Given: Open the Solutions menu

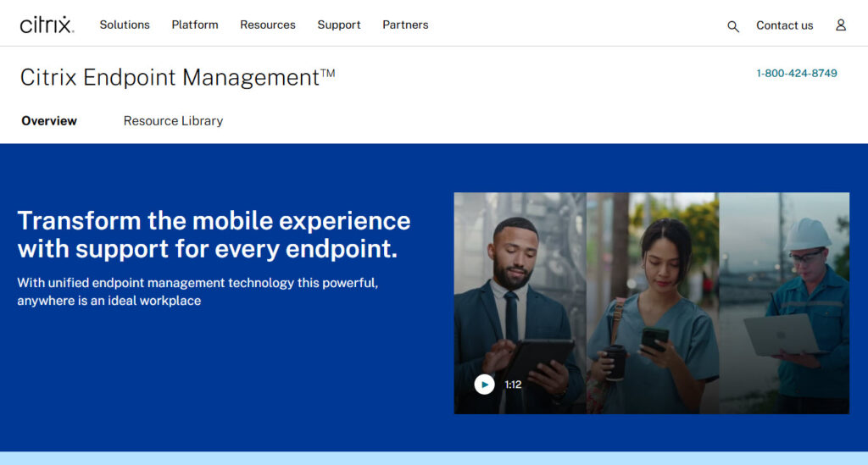Looking at the screenshot, I should [125, 25].
